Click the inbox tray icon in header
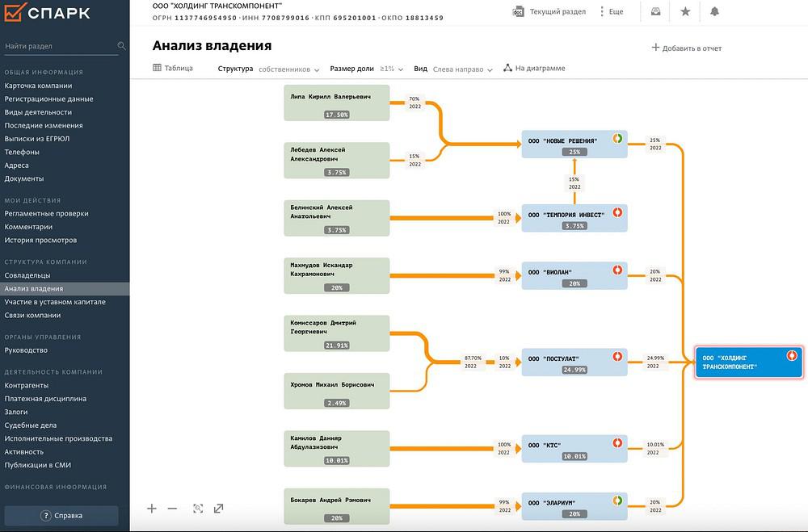Screen dimensions: 808x532 655,11
